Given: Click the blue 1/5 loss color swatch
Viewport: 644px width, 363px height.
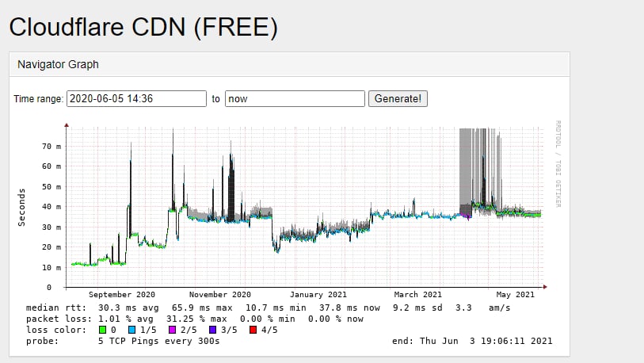Looking at the screenshot, I should tap(133, 330).
